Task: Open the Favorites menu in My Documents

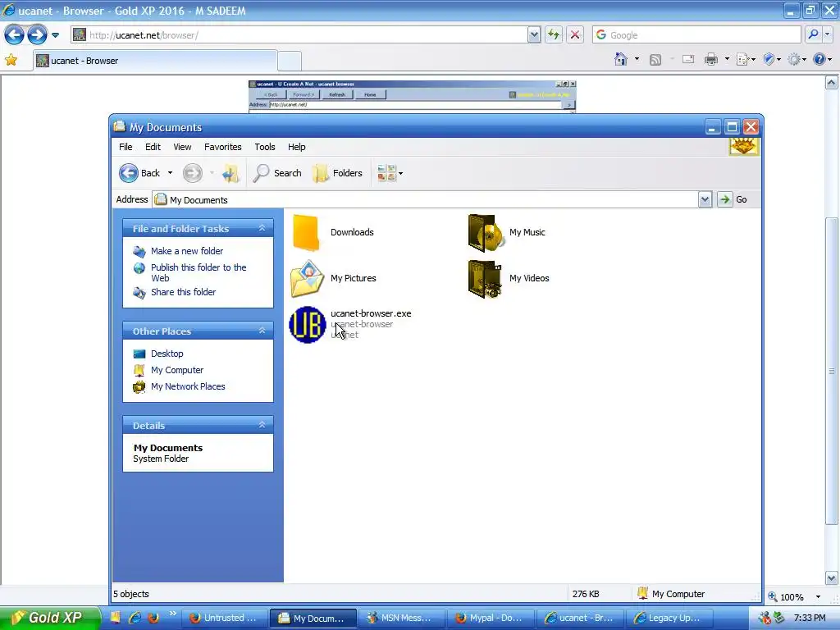Action: click(223, 147)
